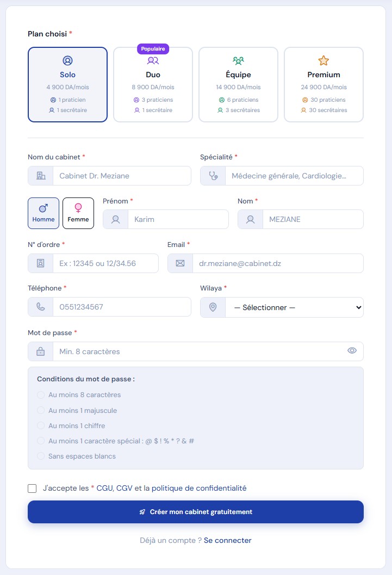Click '24 900 DA/mois' price text

click(323, 87)
